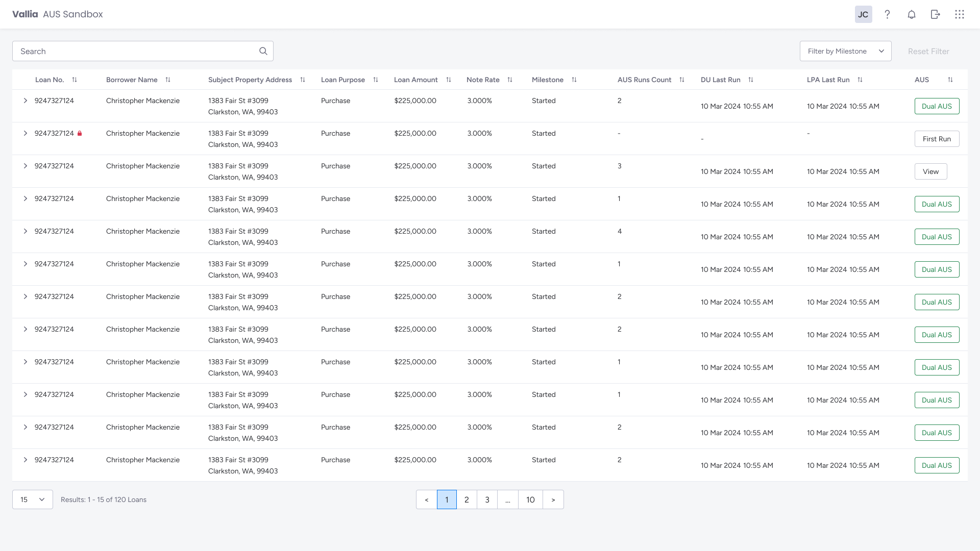Click the red lock icon
The height and width of the screenshot is (551, 980).
coord(80,133)
